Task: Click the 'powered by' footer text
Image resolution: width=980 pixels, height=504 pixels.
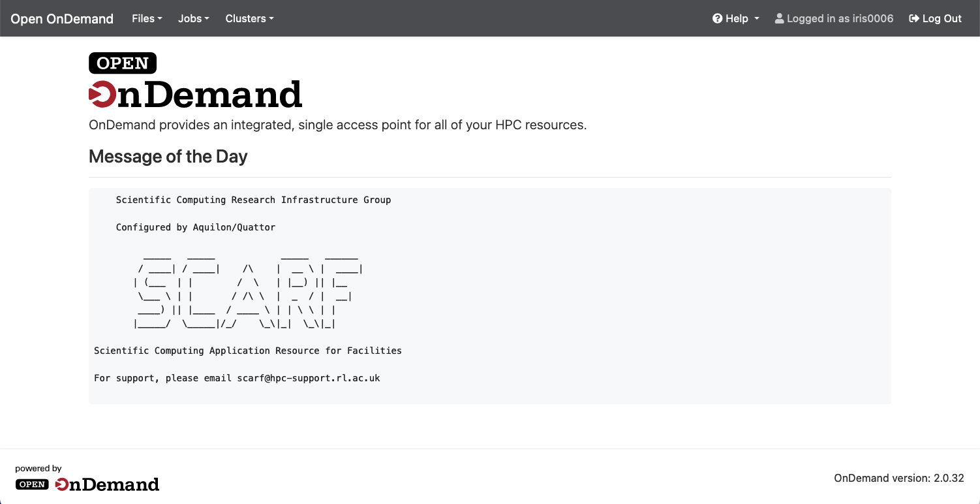Action: (x=38, y=468)
